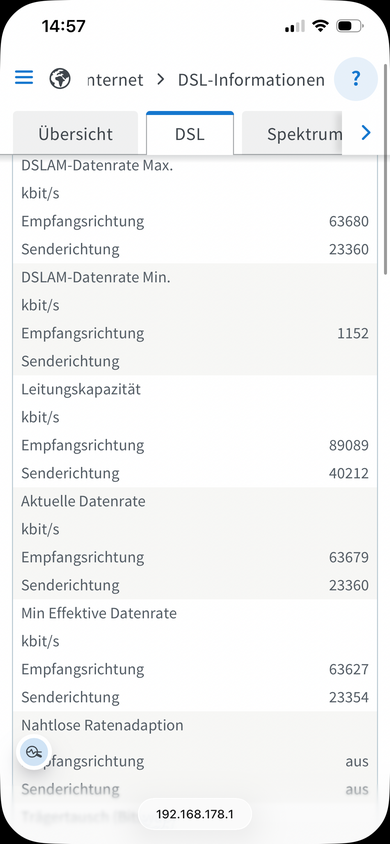Viewport: 390px width, 844px height.
Task: Tap the globe Internet icon
Action: pyautogui.click(x=60, y=79)
